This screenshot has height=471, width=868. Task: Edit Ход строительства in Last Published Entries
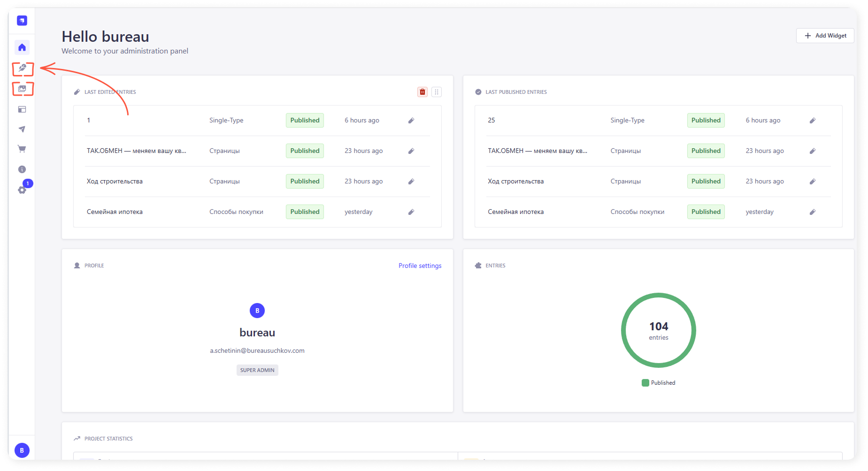pos(812,182)
